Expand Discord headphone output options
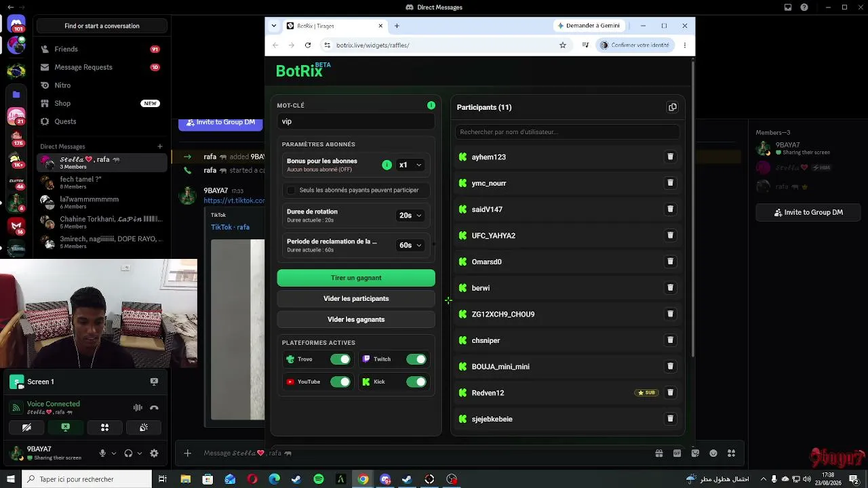This screenshot has height=488, width=868. tap(140, 453)
